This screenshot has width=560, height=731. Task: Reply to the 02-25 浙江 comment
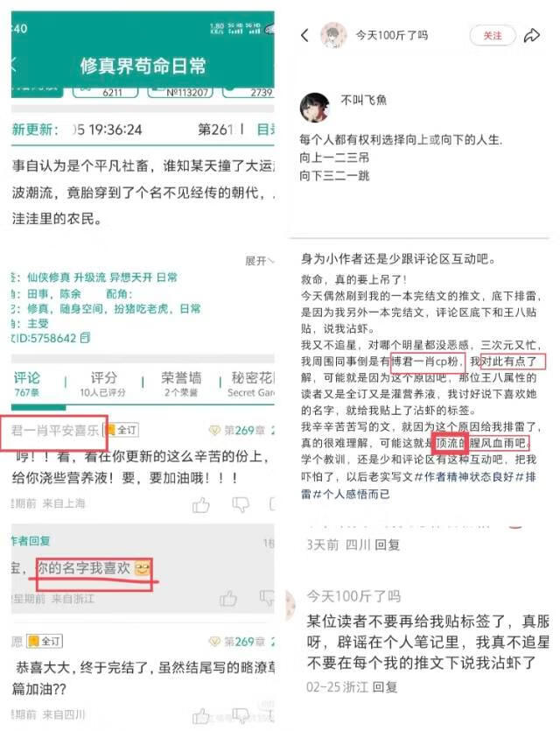point(385,686)
